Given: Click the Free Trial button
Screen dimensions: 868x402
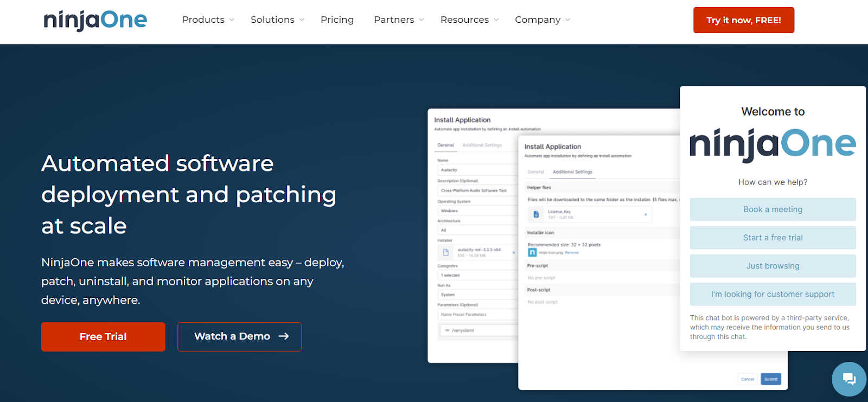Looking at the screenshot, I should click(x=103, y=337).
